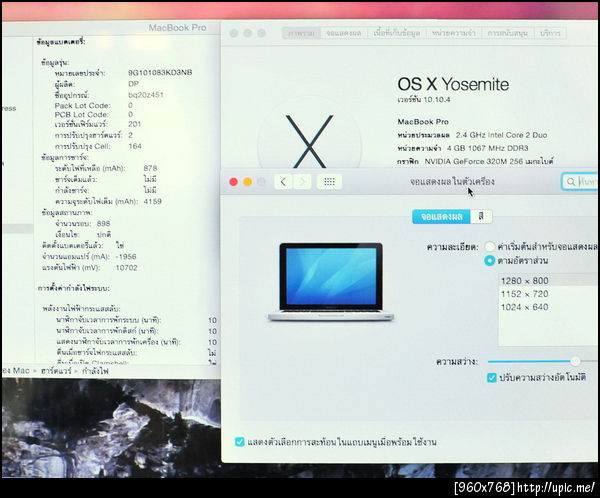Screen dimensions: 600x498
Task: Click PCB Lot Code label
Action: point(82,114)
